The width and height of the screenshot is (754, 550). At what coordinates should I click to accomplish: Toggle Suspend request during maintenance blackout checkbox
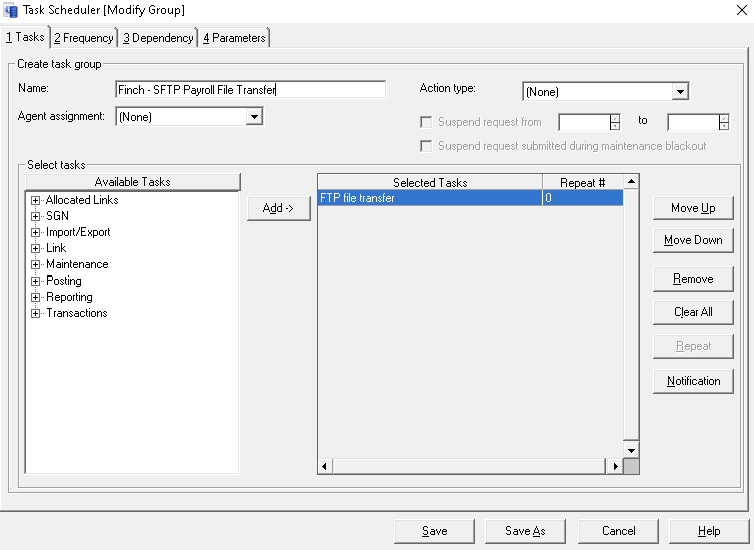pos(426,146)
